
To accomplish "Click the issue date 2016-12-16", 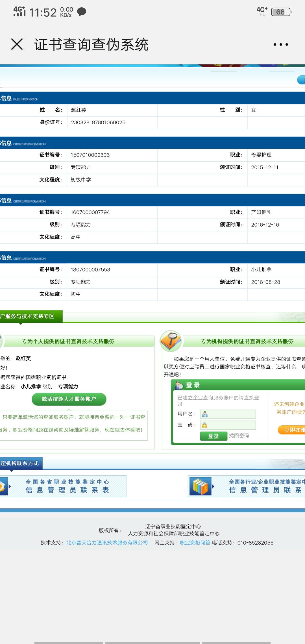I will pos(265,225).
